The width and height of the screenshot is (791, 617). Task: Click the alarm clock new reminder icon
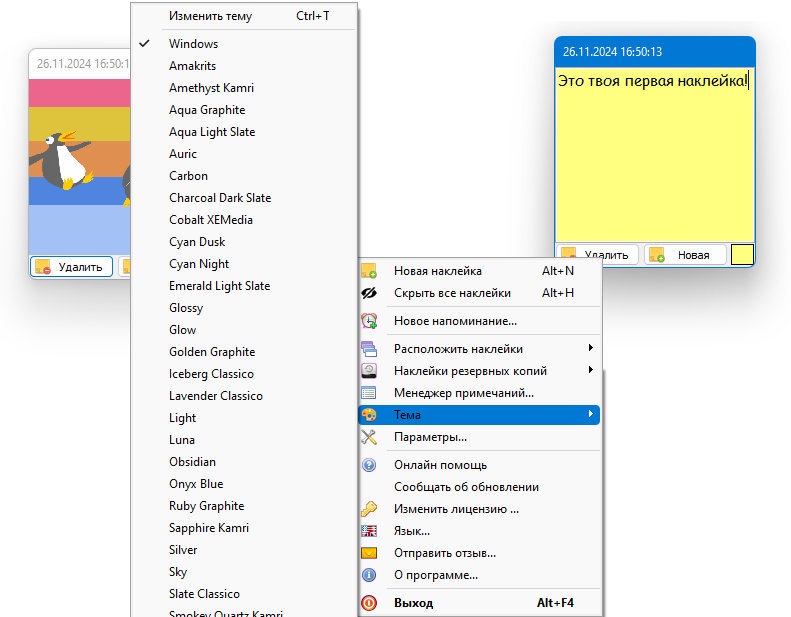[369, 321]
